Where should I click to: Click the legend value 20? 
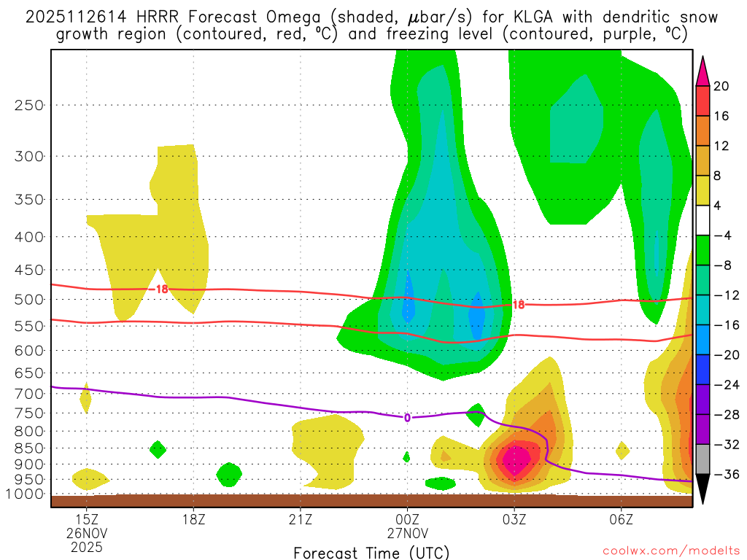pyautogui.click(x=721, y=86)
